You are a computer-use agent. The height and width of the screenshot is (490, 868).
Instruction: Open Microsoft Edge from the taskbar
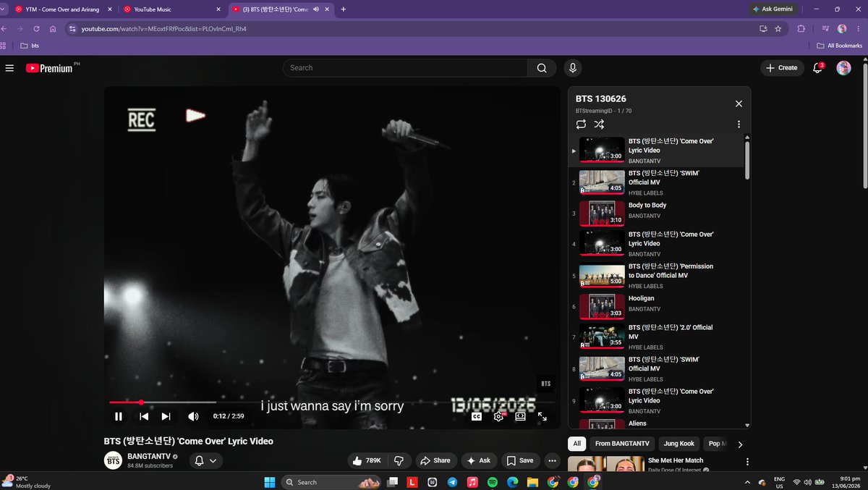point(512,482)
